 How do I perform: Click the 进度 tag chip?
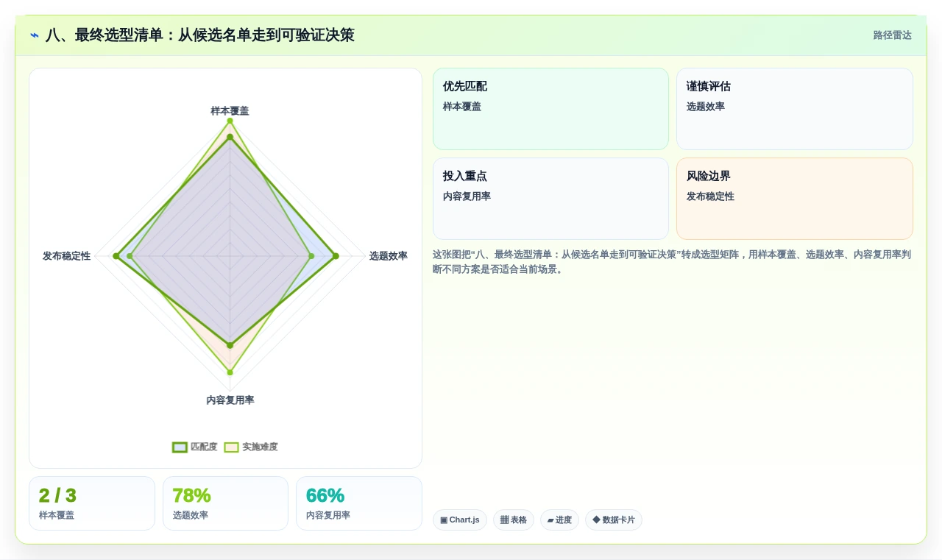click(559, 520)
